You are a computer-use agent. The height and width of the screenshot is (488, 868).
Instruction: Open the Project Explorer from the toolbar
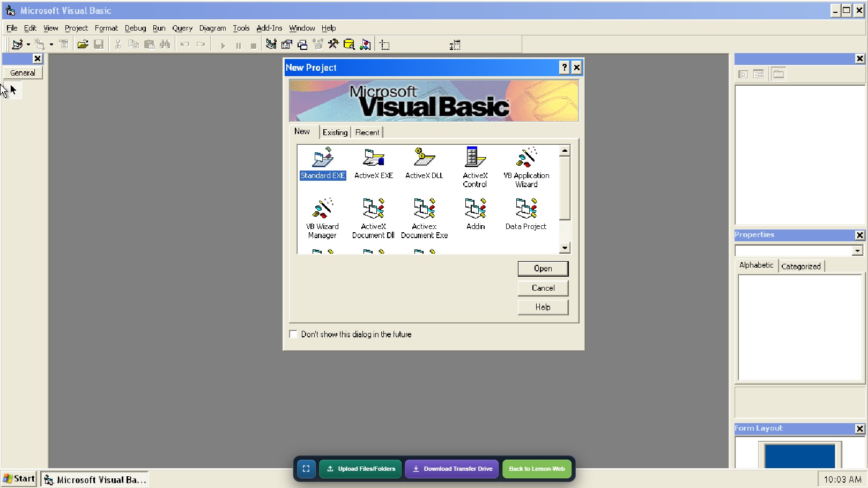tap(271, 45)
